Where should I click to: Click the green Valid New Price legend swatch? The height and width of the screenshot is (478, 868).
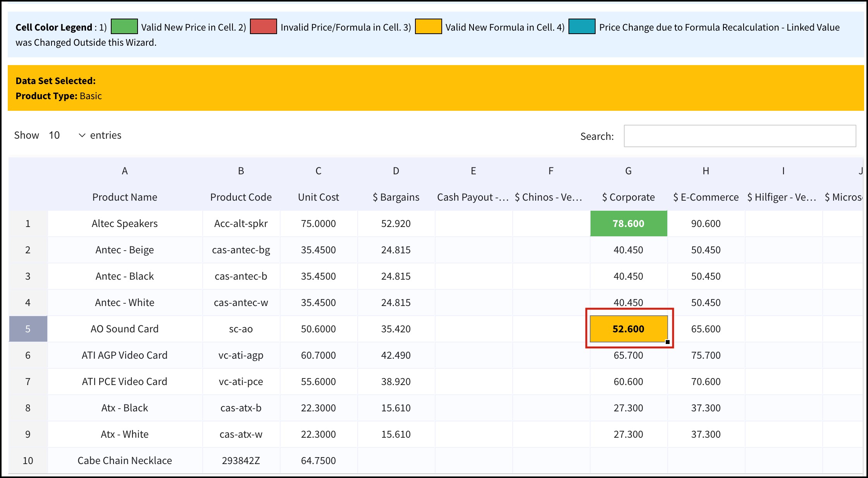click(124, 26)
